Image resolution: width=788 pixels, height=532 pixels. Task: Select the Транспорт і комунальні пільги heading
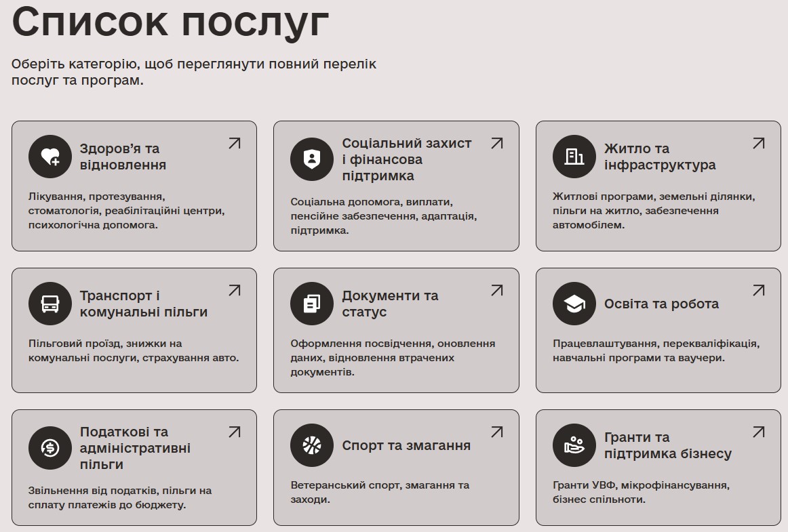[143, 304]
